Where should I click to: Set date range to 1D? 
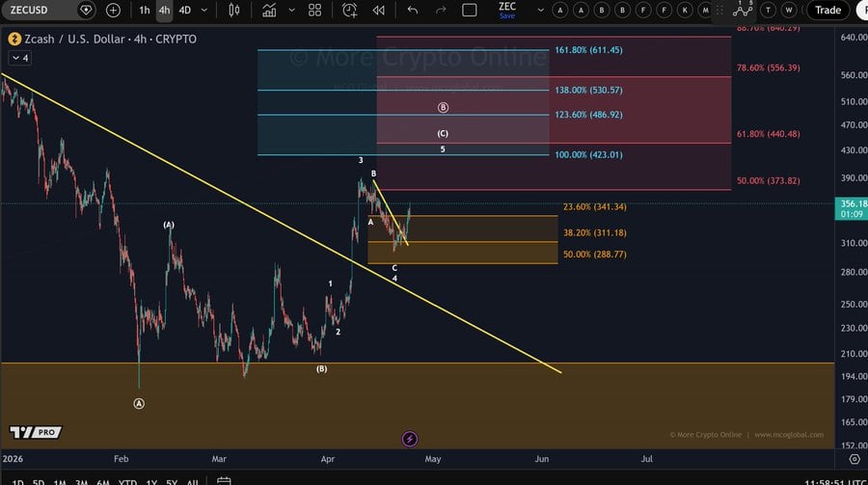(17, 482)
